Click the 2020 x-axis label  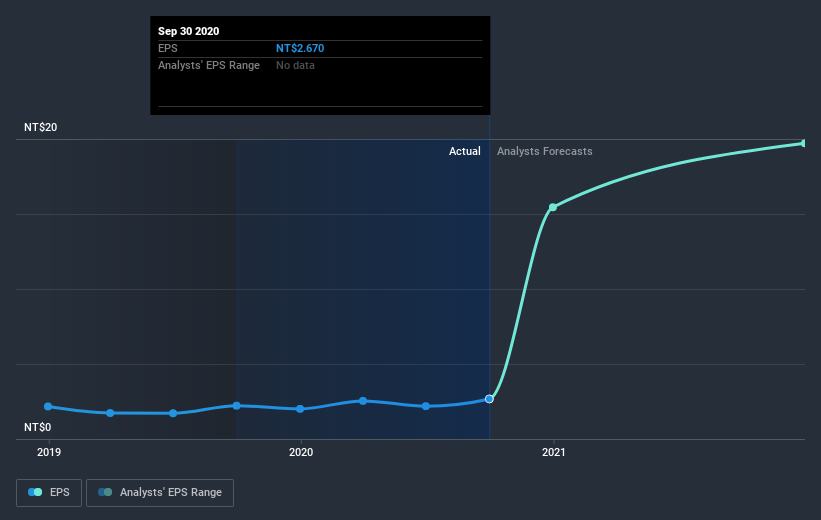tap(301, 452)
